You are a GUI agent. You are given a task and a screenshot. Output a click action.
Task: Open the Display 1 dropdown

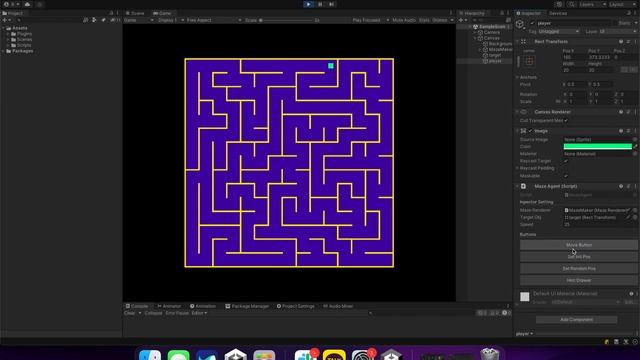click(x=171, y=20)
